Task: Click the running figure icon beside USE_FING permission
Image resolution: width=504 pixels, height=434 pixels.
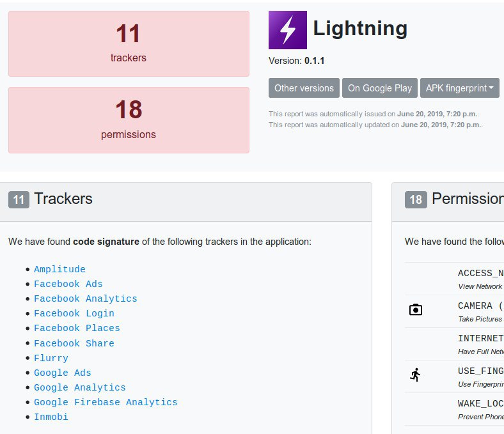Action: pyautogui.click(x=415, y=375)
